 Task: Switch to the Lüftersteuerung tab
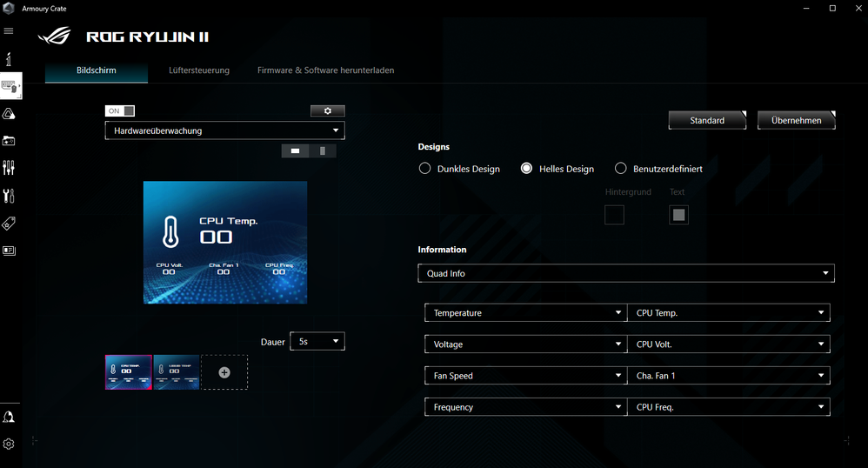(199, 70)
